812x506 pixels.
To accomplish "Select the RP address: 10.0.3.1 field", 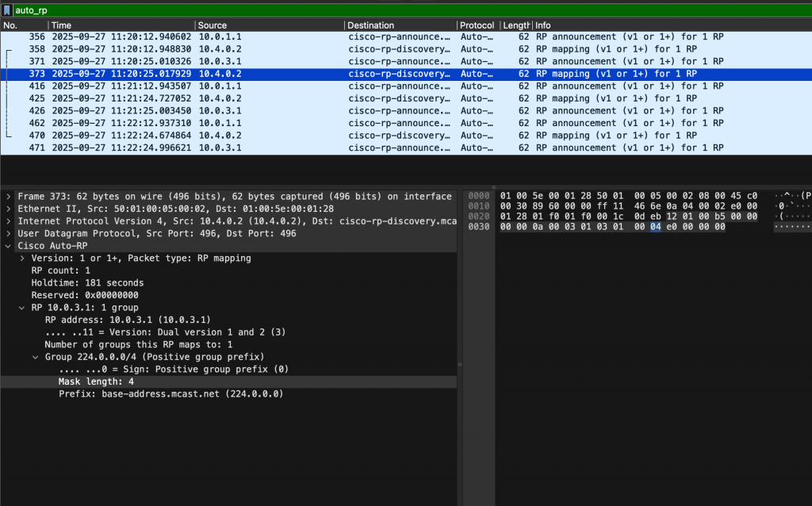I will pyautogui.click(x=127, y=320).
